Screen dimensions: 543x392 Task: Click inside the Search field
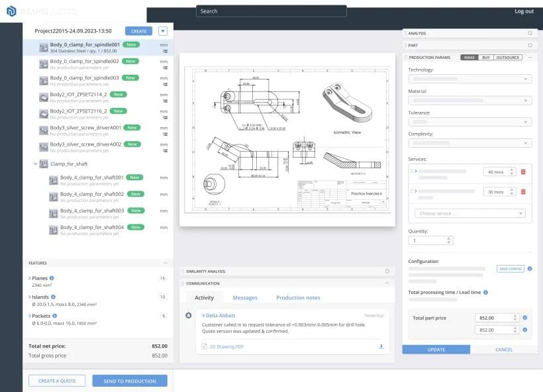pyautogui.click(x=271, y=11)
